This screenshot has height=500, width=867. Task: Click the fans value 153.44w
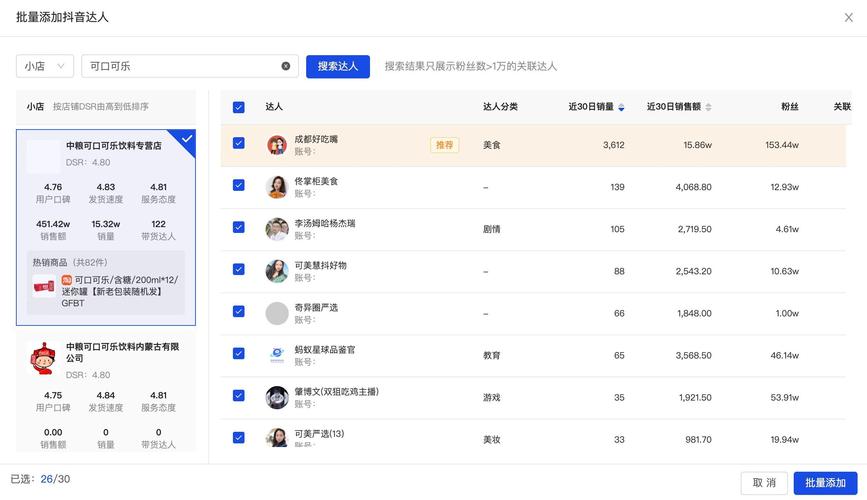tap(782, 145)
